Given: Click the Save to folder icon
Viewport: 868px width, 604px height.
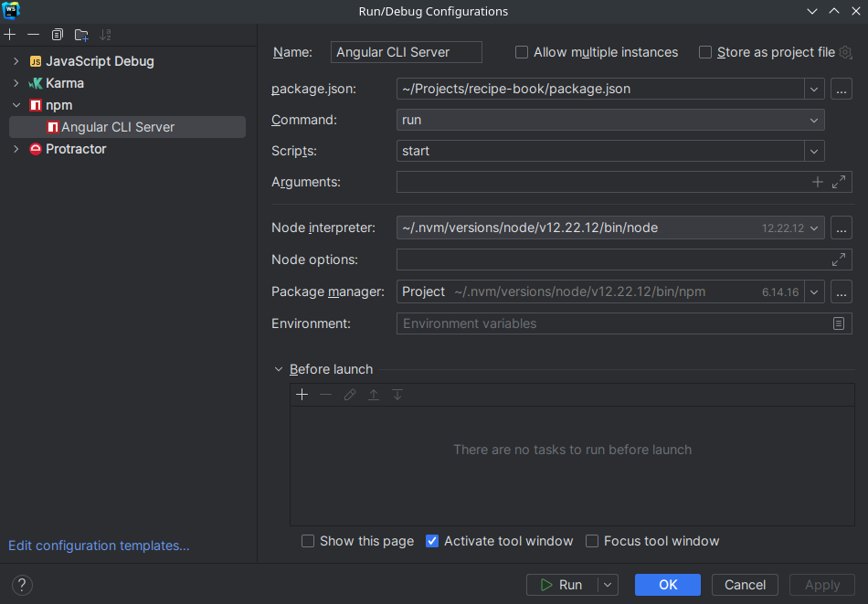Looking at the screenshot, I should [81, 35].
